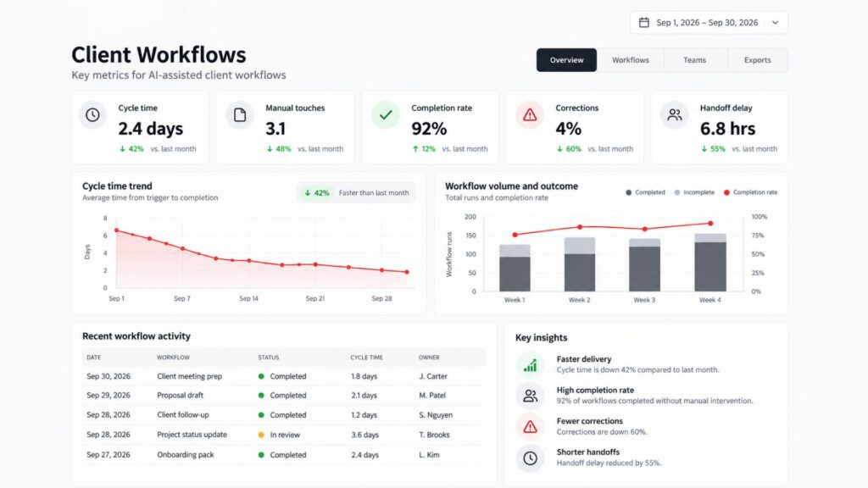Sort by the OWNER column header
The width and height of the screenshot is (868, 488).
coord(429,358)
